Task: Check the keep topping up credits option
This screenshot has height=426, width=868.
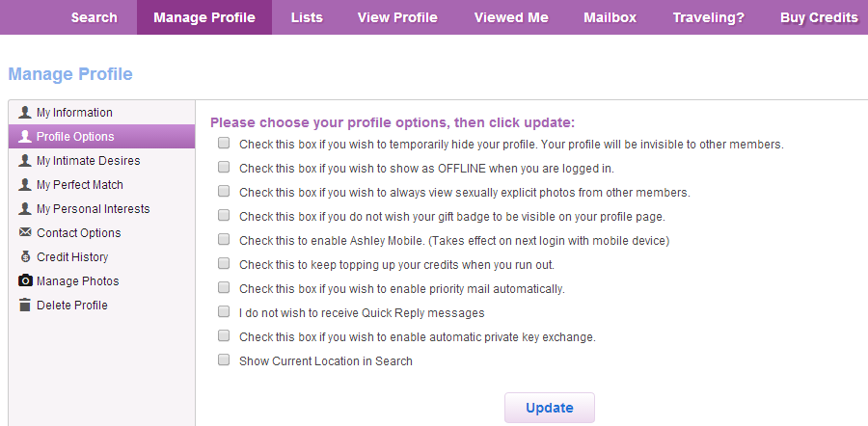Action: click(224, 264)
